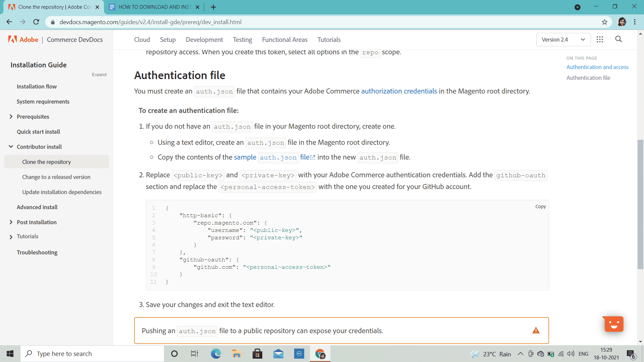Open File Explorer from the taskbar
Screen dimensions: 644x362
(x=236, y=354)
